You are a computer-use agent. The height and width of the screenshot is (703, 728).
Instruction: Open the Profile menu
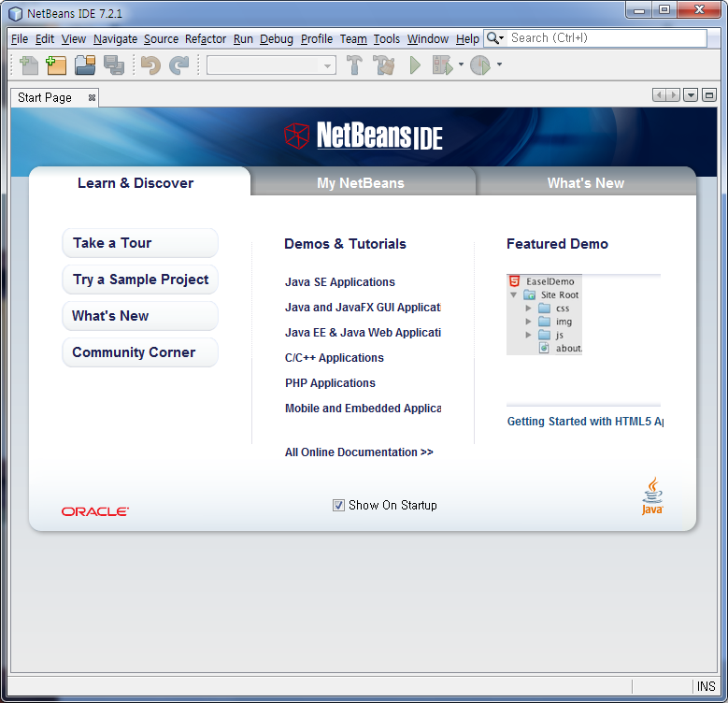[x=317, y=38]
